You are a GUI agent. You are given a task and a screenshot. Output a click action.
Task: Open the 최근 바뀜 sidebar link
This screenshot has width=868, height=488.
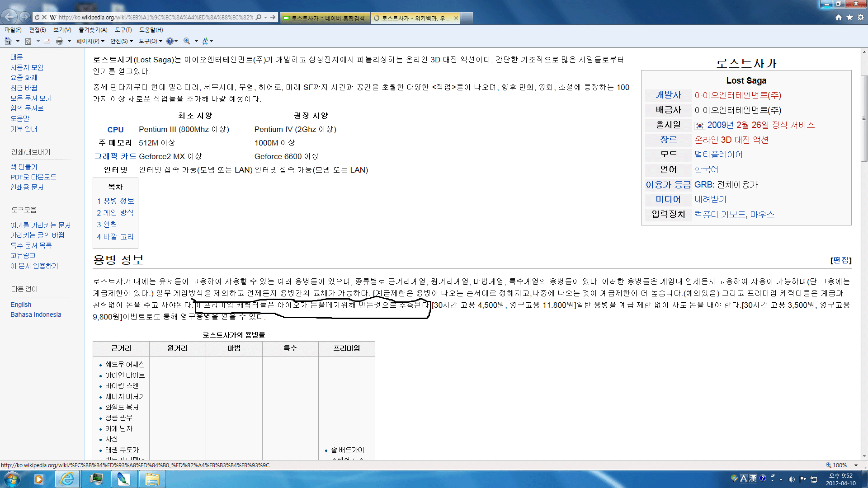coord(24,88)
